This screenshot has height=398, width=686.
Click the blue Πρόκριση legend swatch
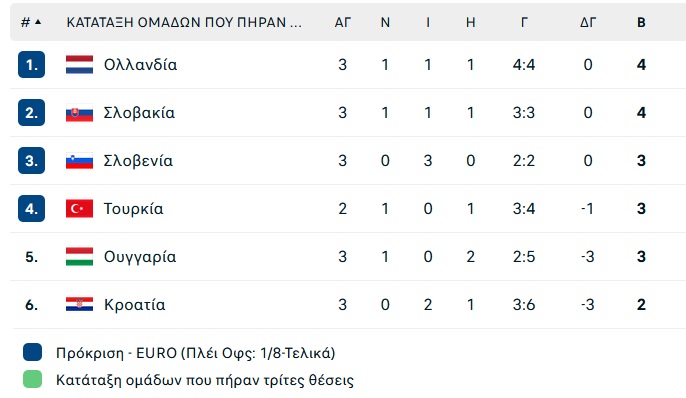(x=32, y=352)
